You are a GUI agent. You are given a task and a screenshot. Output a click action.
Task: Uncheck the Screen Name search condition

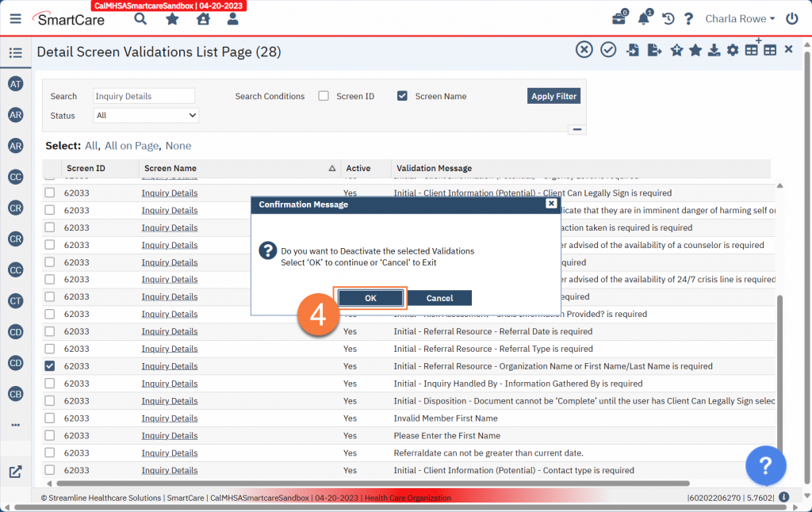(402, 96)
